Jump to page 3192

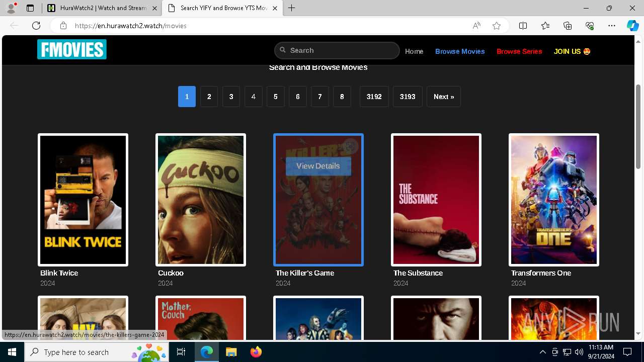tap(374, 97)
